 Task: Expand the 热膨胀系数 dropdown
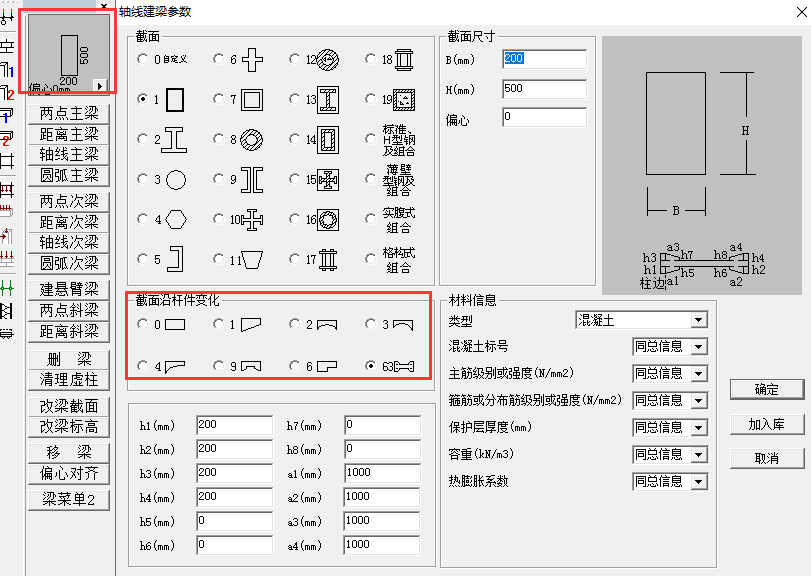tap(699, 481)
